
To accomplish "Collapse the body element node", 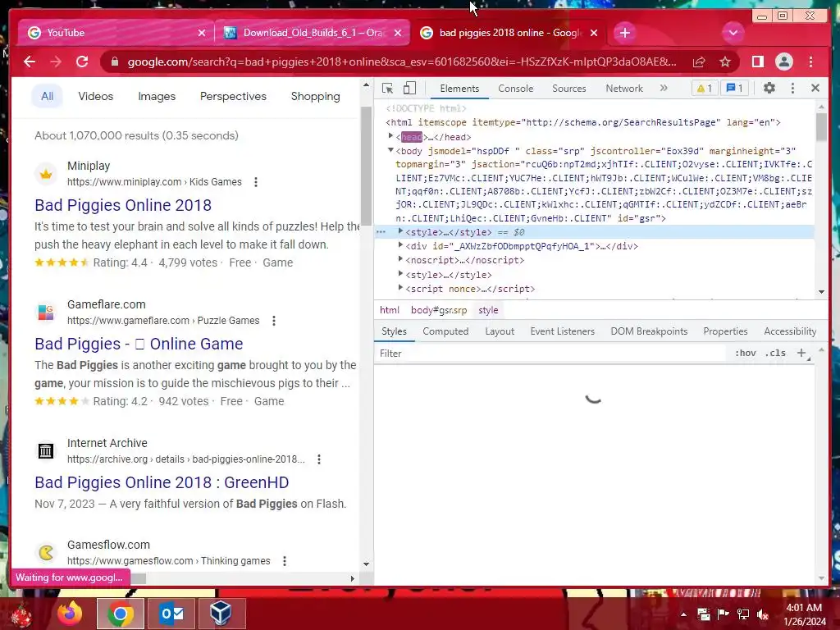I will coord(390,151).
